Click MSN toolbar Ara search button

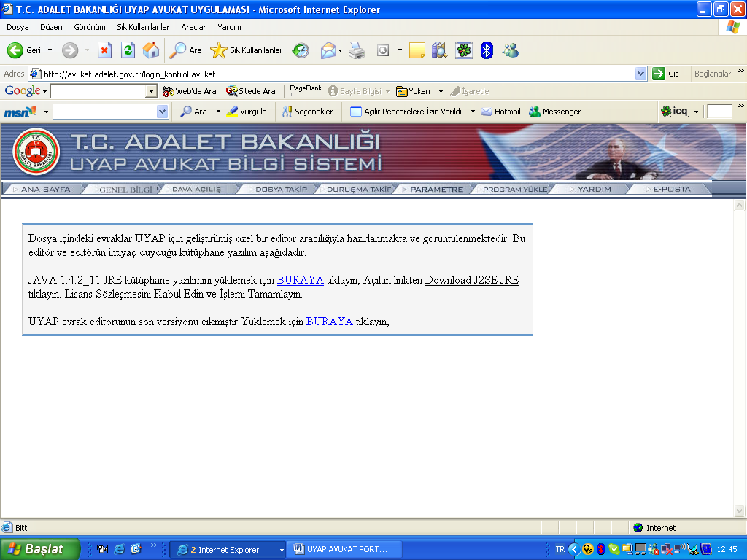[193, 112]
